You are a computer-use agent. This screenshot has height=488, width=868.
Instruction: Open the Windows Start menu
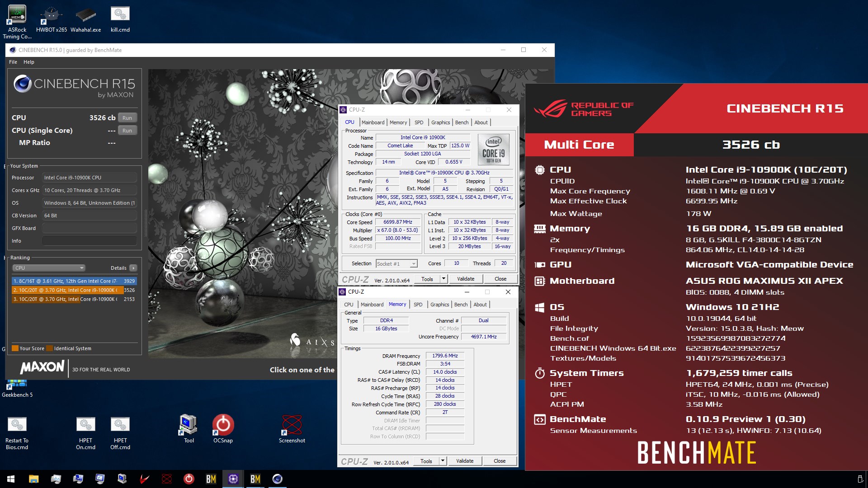[11, 479]
